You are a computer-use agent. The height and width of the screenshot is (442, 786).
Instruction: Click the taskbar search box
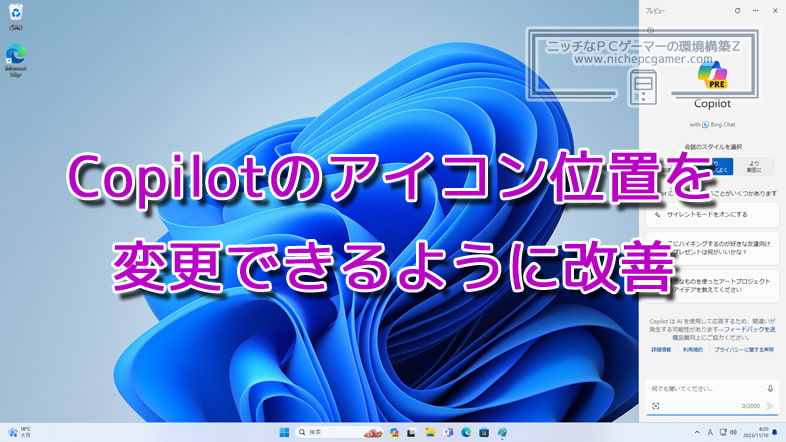pos(339,432)
